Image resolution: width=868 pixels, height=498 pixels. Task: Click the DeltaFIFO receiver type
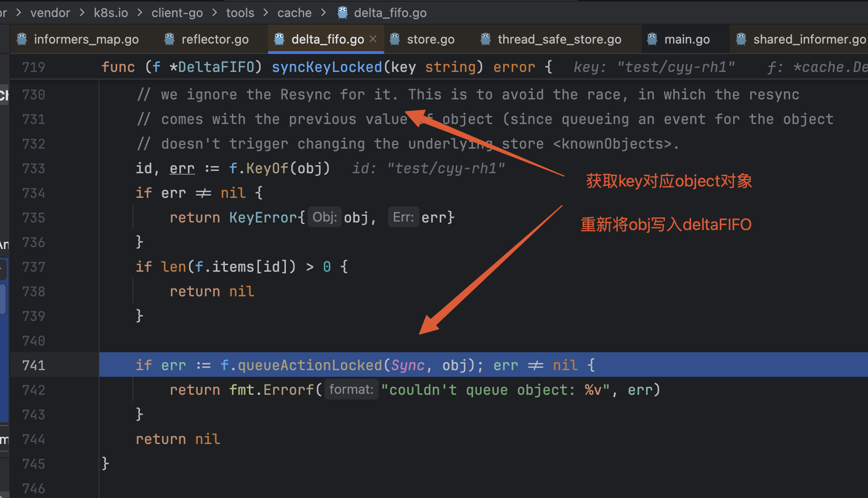(x=216, y=67)
